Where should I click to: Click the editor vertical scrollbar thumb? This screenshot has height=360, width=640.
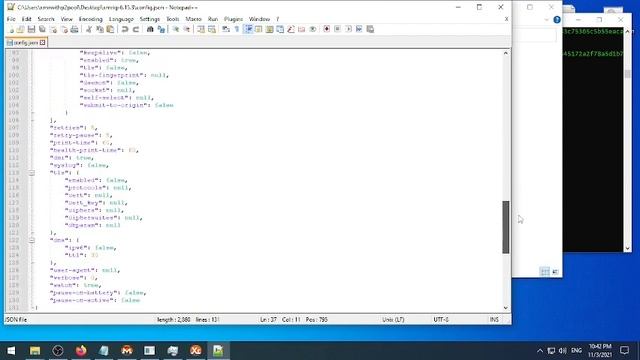coord(506,227)
